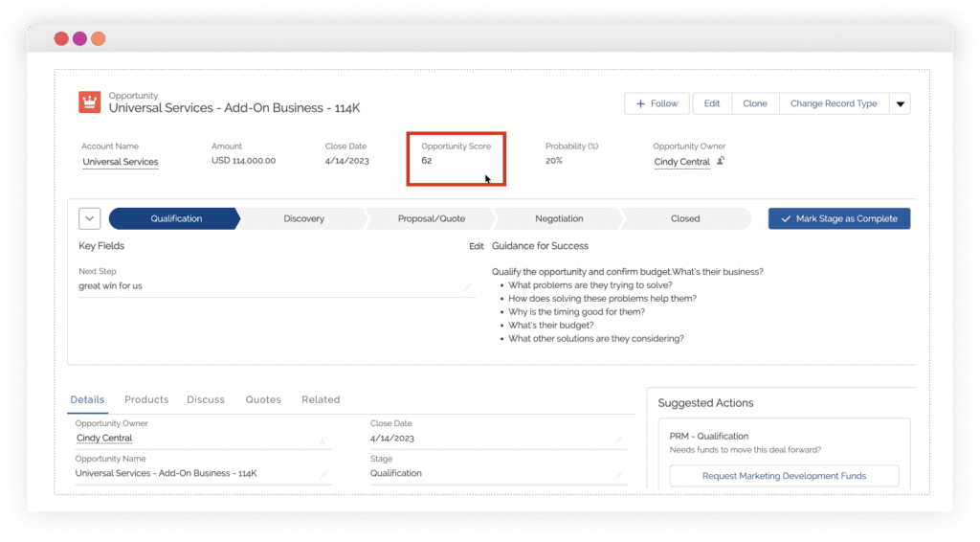Click Close Date value in Details section

[x=391, y=439]
